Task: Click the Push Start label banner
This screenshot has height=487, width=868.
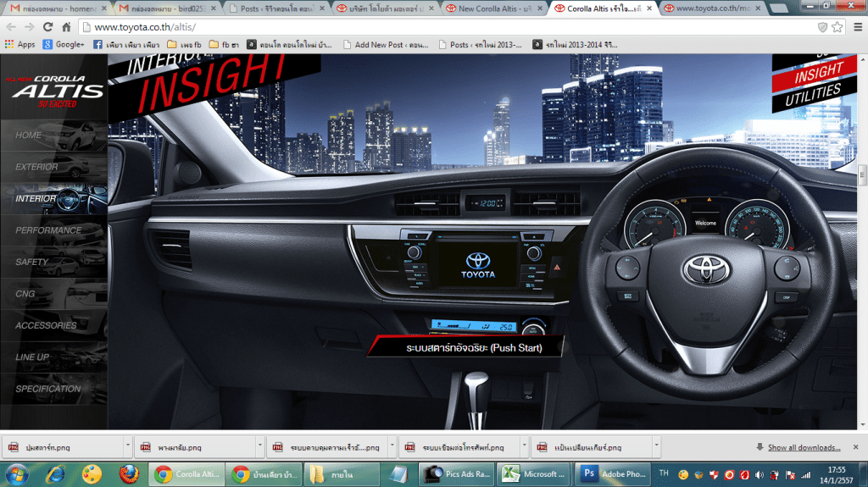Action: coord(466,347)
